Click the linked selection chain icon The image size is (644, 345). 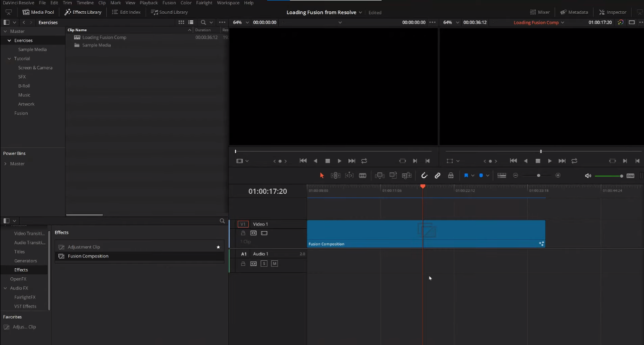(x=437, y=175)
